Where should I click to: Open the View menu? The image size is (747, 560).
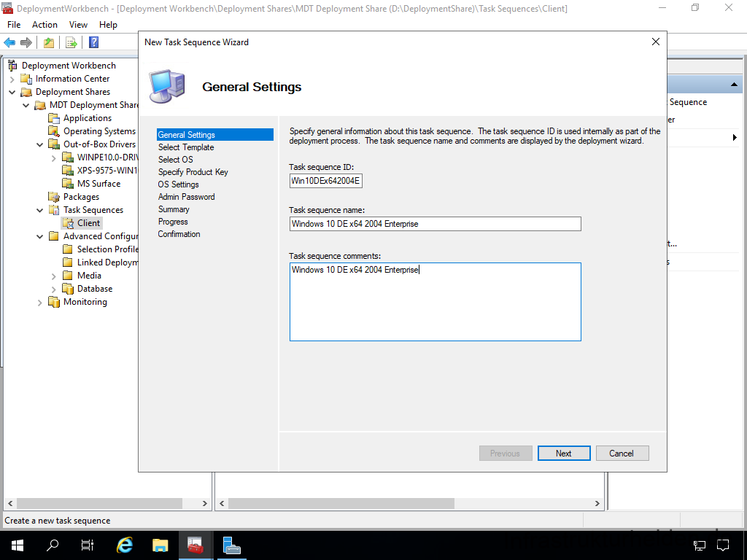click(78, 25)
